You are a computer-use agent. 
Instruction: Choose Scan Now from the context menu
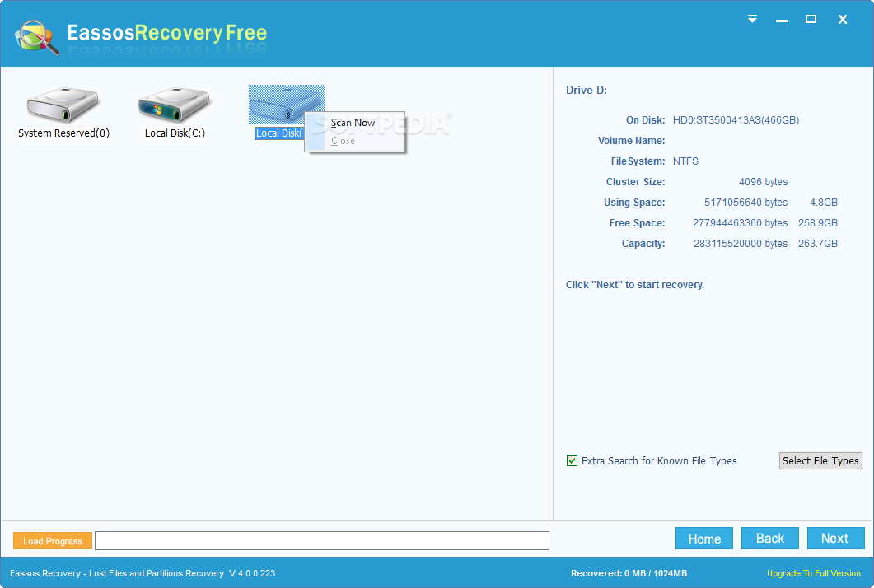(x=354, y=123)
